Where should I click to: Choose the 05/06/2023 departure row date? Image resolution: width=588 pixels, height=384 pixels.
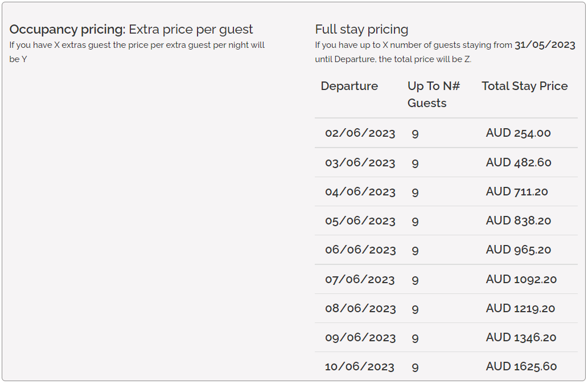coord(360,221)
